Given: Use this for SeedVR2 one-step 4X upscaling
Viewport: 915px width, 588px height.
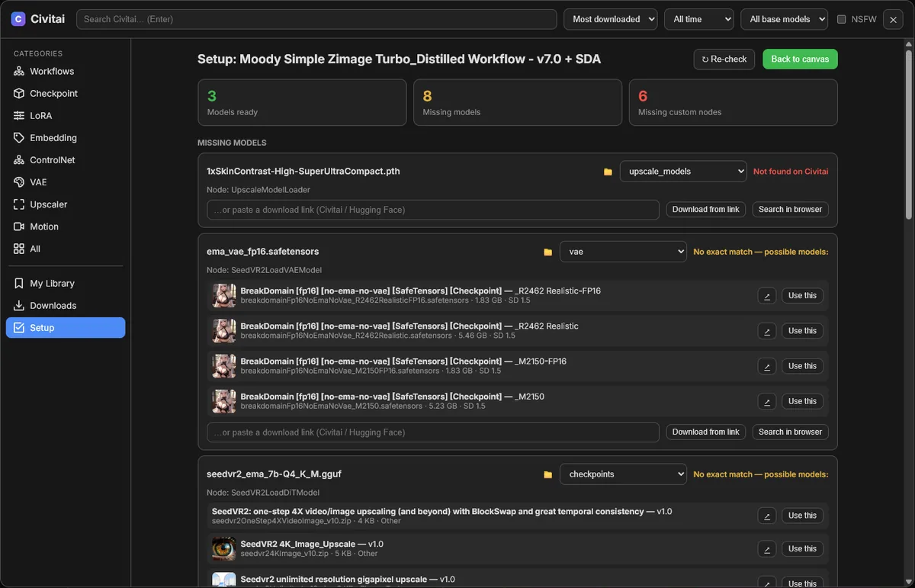Looking at the screenshot, I should click(x=802, y=516).
